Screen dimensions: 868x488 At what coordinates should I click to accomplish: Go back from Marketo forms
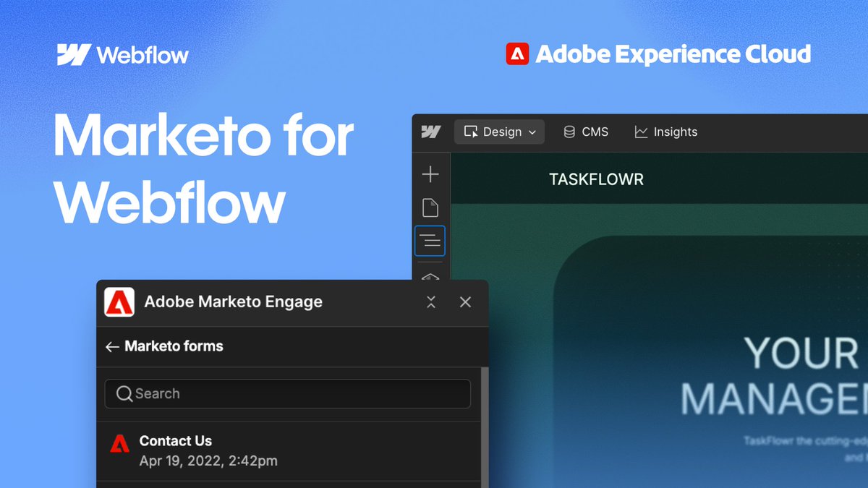111,347
